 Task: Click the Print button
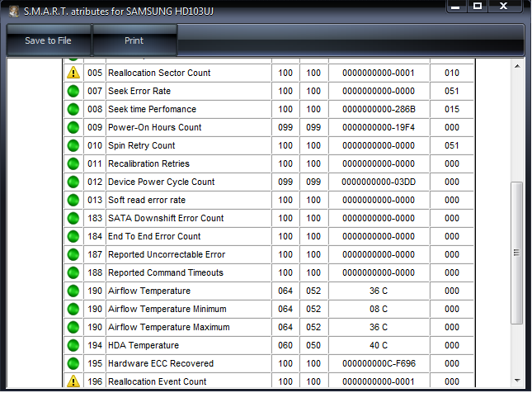click(134, 40)
